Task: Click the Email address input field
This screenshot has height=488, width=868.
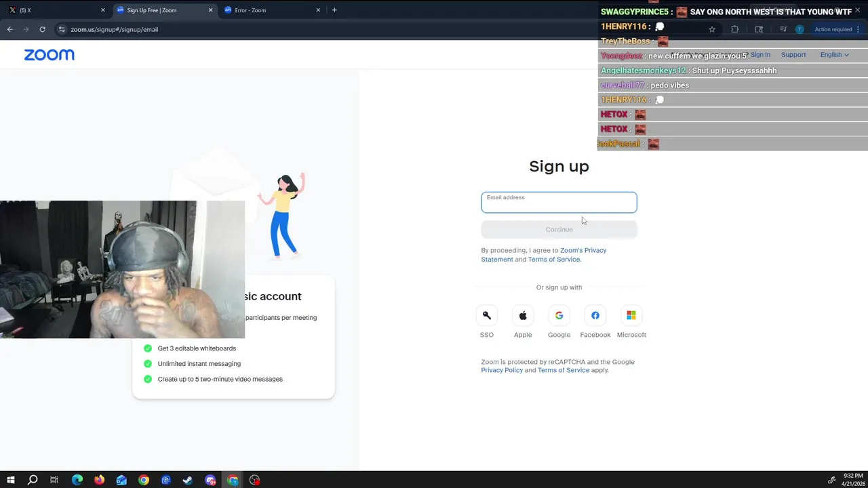Action: click(559, 202)
